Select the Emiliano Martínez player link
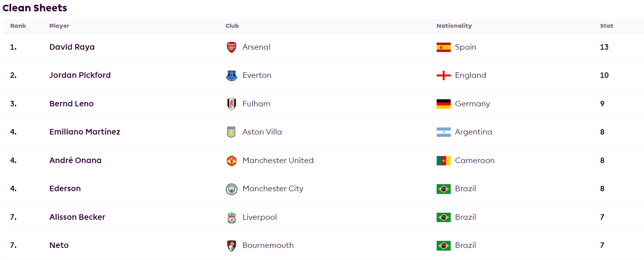This screenshot has width=644, height=260. [85, 132]
